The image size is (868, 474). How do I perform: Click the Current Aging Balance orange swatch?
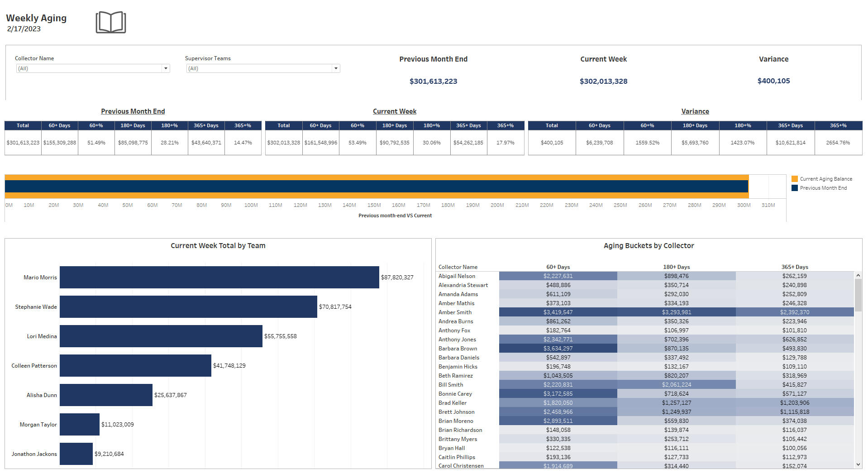click(x=794, y=179)
